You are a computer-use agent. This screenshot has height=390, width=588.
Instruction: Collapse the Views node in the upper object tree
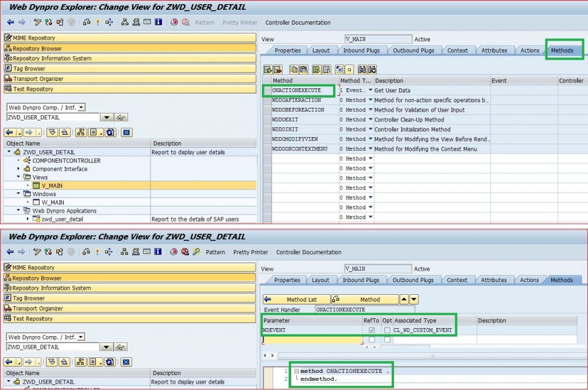pyautogui.click(x=18, y=177)
